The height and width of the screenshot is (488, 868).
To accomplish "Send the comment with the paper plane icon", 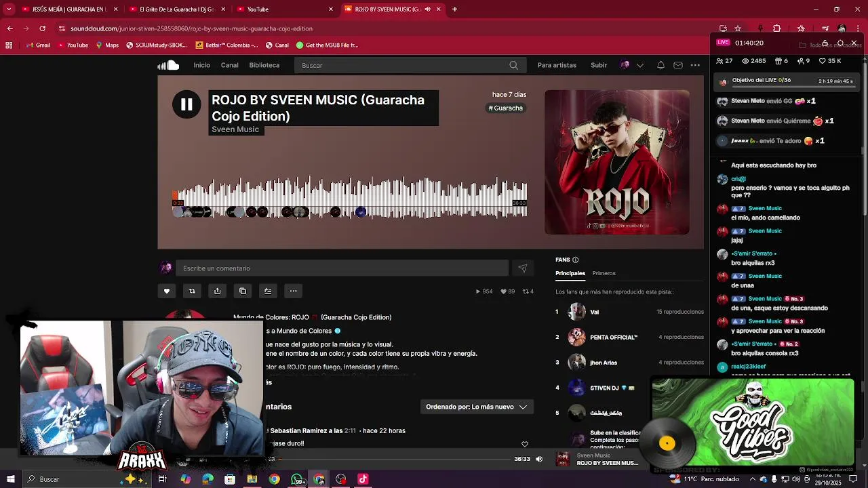I will (523, 268).
